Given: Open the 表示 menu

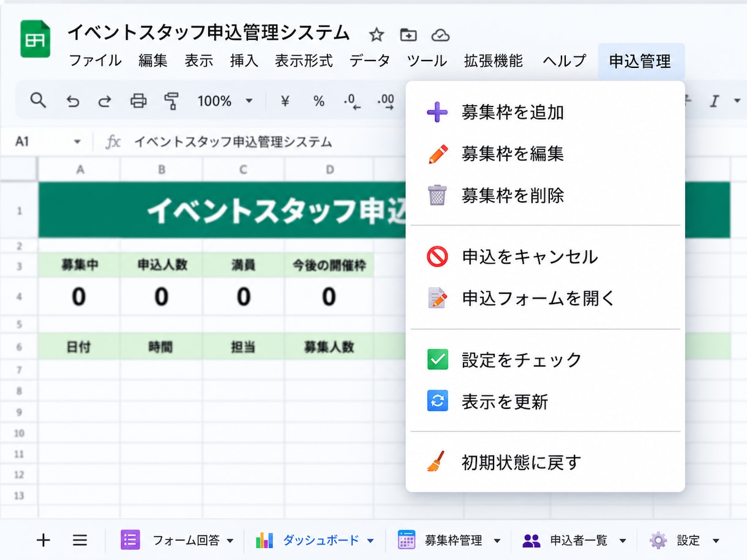Looking at the screenshot, I should coord(199,61).
